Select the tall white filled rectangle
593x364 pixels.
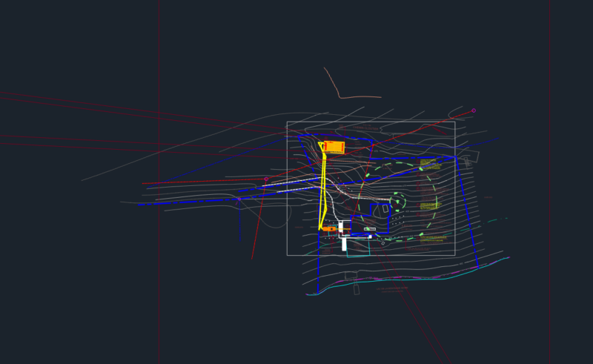[344, 244]
